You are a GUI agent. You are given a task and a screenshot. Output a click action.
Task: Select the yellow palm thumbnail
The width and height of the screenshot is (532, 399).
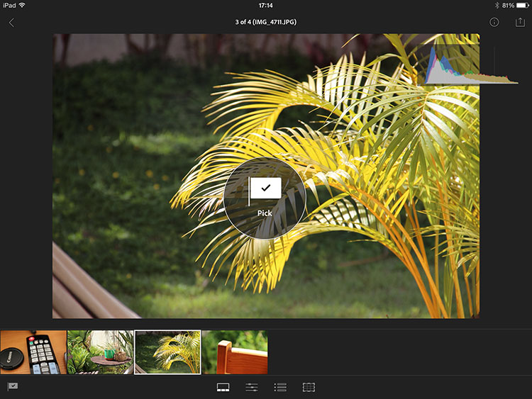[x=167, y=352]
